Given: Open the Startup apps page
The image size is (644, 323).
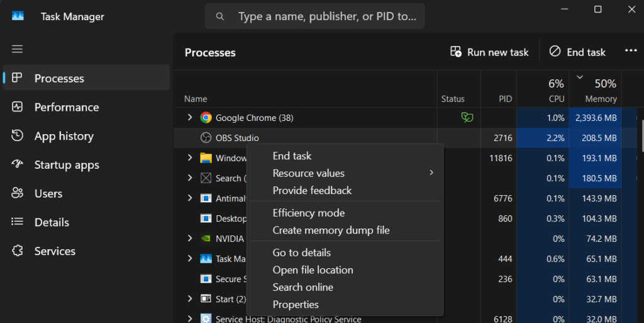Looking at the screenshot, I should coord(86,164).
